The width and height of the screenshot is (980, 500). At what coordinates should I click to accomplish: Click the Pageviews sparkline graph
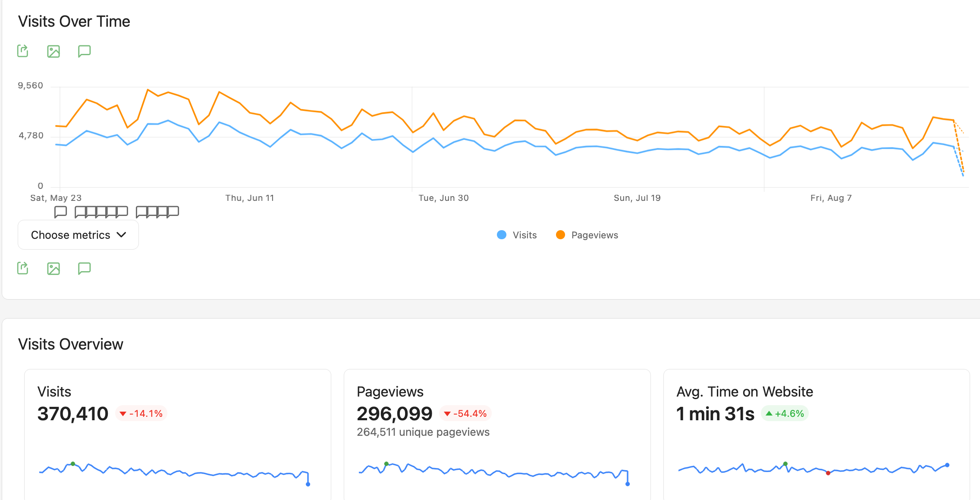pos(494,473)
